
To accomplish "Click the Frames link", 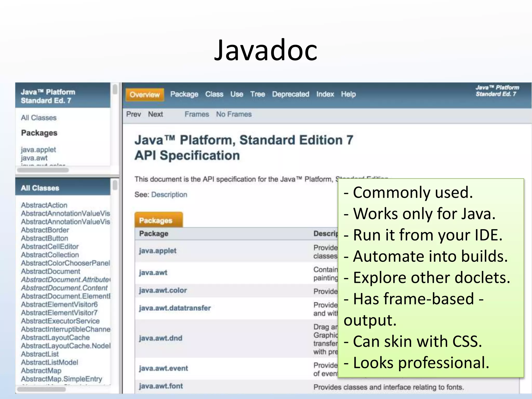I will (x=197, y=114).
